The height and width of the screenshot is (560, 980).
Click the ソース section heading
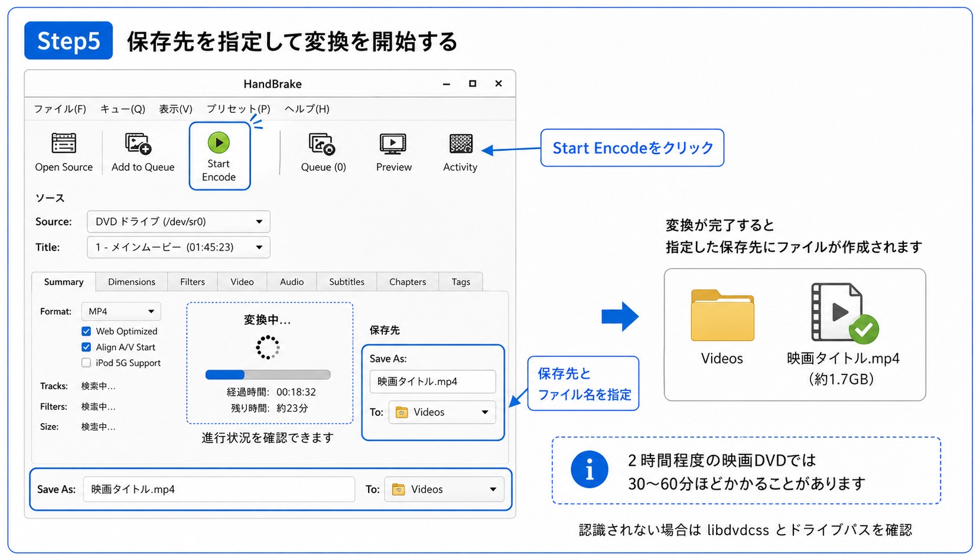pyautogui.click(x=50, y=198)
